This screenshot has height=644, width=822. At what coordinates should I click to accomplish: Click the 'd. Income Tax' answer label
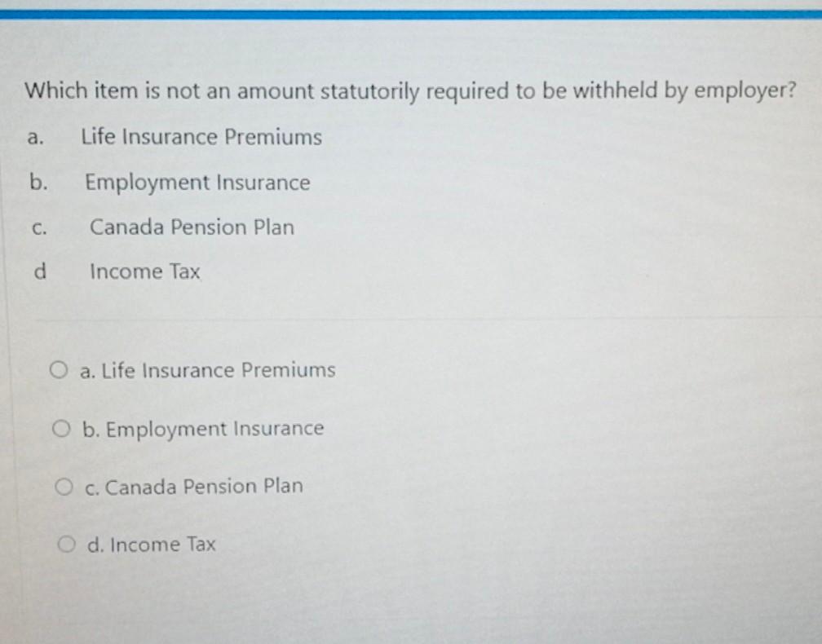click(152, 544)
